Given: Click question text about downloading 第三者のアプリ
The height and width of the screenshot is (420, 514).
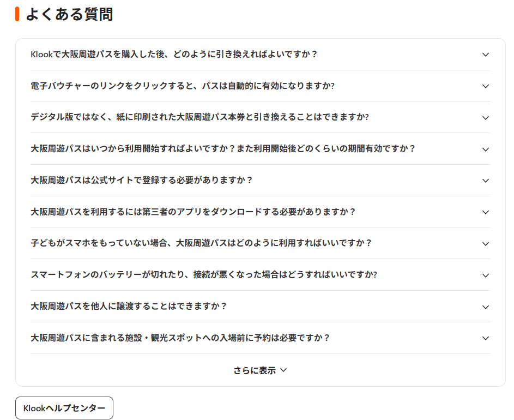Looking at the screenshot, I should point(193,212).
